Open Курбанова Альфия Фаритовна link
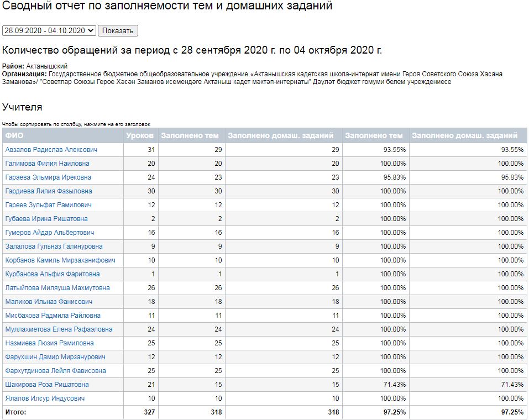529x420 pixels. (53, 274)
